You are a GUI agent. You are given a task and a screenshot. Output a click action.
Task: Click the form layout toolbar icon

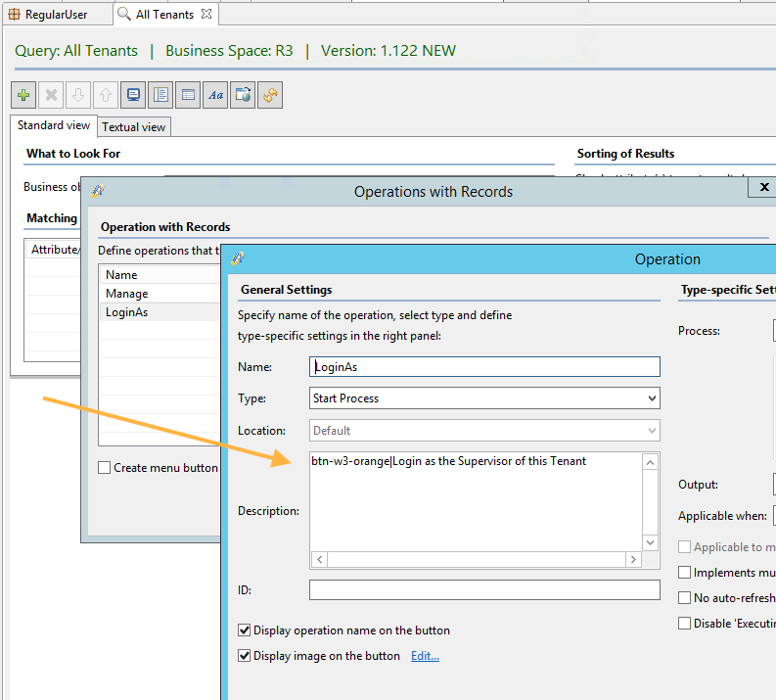point(160,95)
